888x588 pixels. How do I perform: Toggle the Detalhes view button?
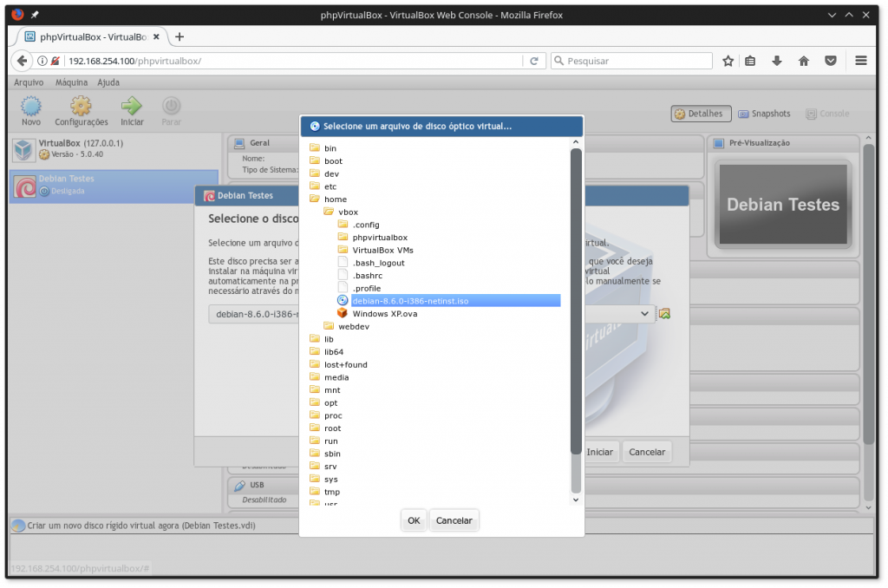click(700, 113)
